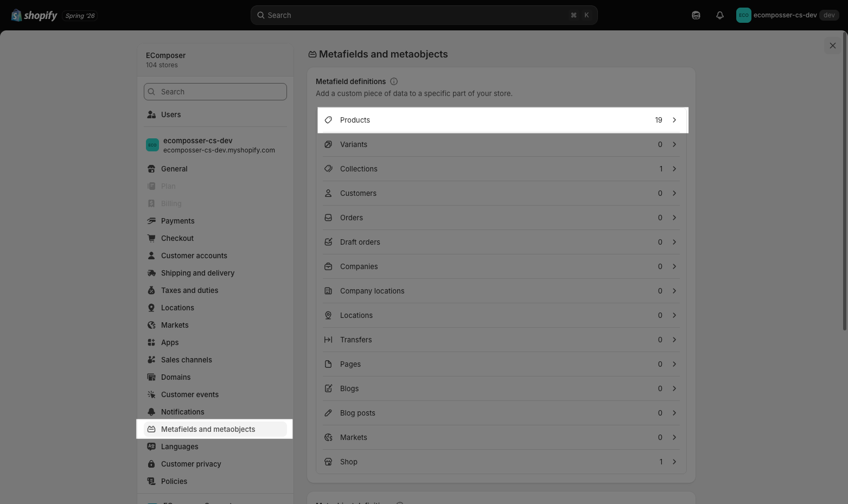Image resolution: width=848 pixels, height=504 pixels.
Task: Click the Blogs row icon
Action: point(328,388)
